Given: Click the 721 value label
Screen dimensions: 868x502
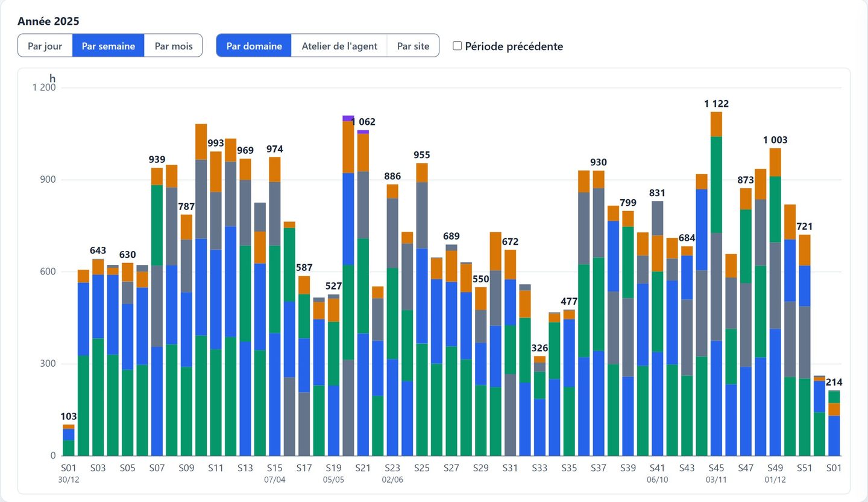Looking at the screenshot, I should (x=805, y=227).
